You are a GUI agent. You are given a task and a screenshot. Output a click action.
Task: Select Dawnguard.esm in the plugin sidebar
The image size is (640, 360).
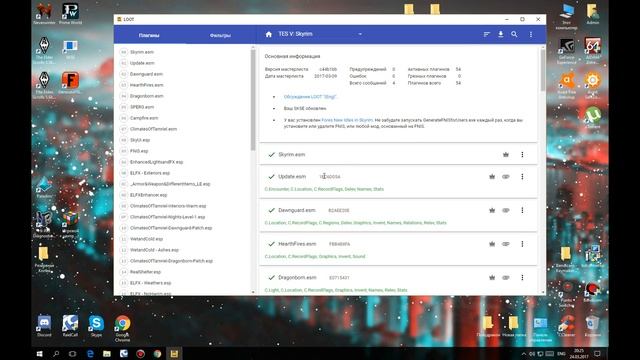tap(147, 74)
